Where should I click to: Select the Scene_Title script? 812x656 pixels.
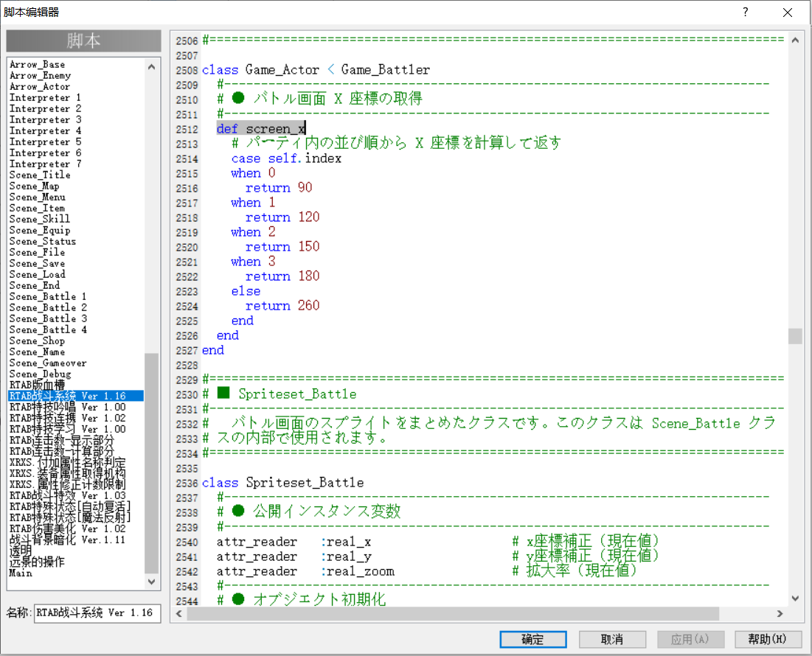tap(76, 175)
